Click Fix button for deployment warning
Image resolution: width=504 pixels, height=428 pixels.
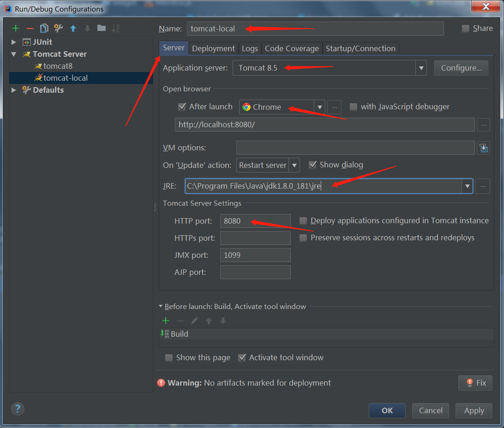click(x=475, y=383)
